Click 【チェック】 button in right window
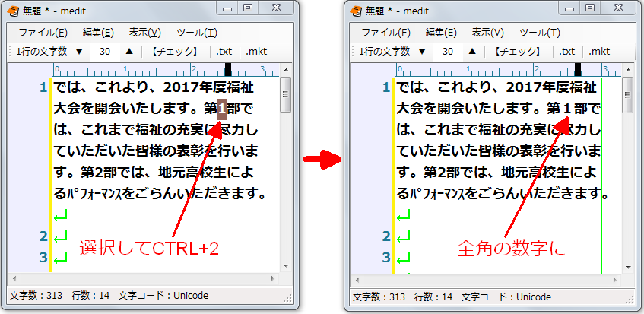 click(x=518, y=52)
